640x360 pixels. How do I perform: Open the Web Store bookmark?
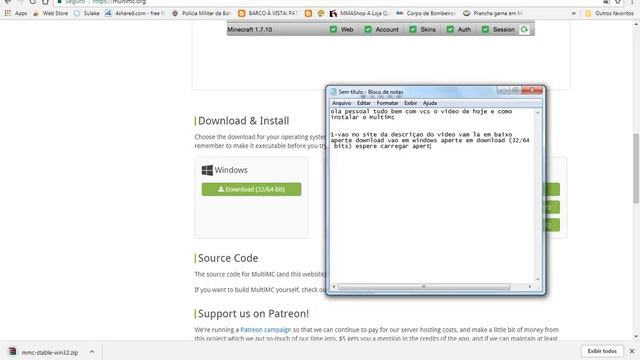(51, 13)
